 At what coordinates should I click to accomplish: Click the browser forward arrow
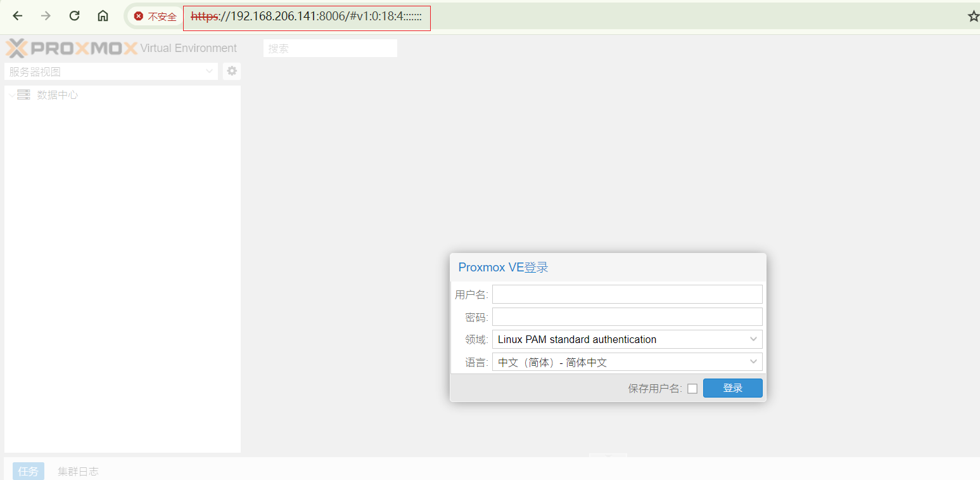coord(46,16)
